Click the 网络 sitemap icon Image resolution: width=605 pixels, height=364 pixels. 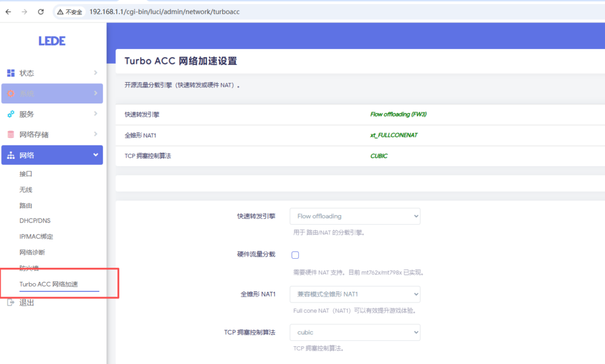click(11, 155)
